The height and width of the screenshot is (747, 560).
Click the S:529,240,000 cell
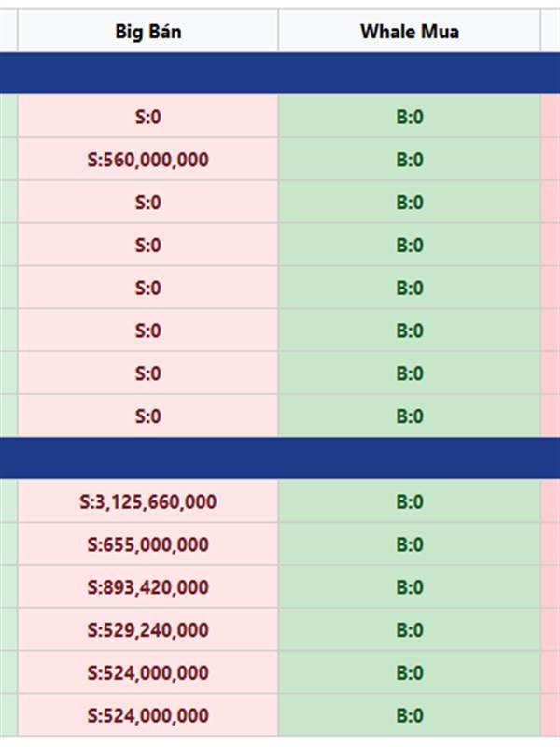tap(147, 630)
